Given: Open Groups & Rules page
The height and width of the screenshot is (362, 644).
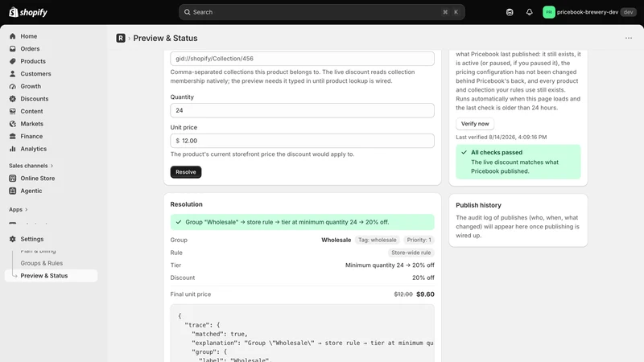Looking at the screenshot, I should (x=42, y=263).
